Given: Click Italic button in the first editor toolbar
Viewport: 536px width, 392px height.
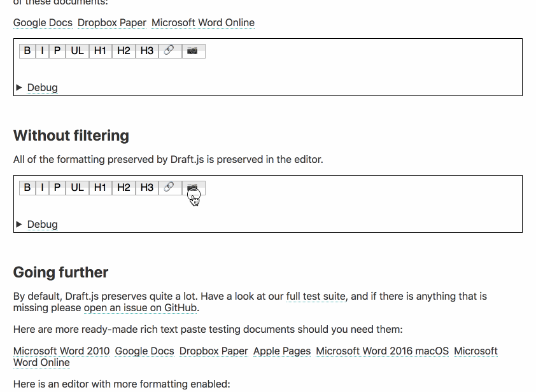Looking at the screenshot, I should pos(43,51).
